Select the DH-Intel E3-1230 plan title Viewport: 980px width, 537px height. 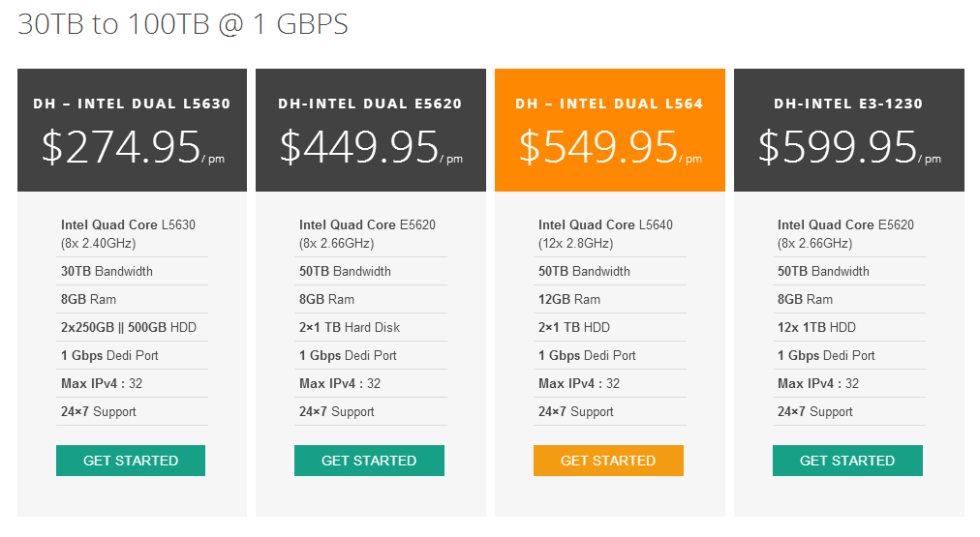[848, 104]
